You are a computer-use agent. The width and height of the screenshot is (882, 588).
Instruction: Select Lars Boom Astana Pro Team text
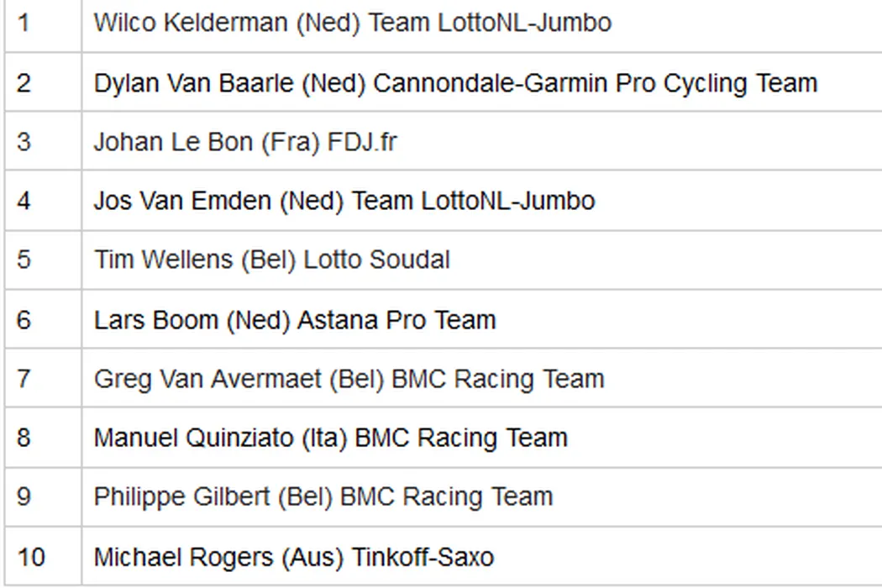[x=294, y=320]
